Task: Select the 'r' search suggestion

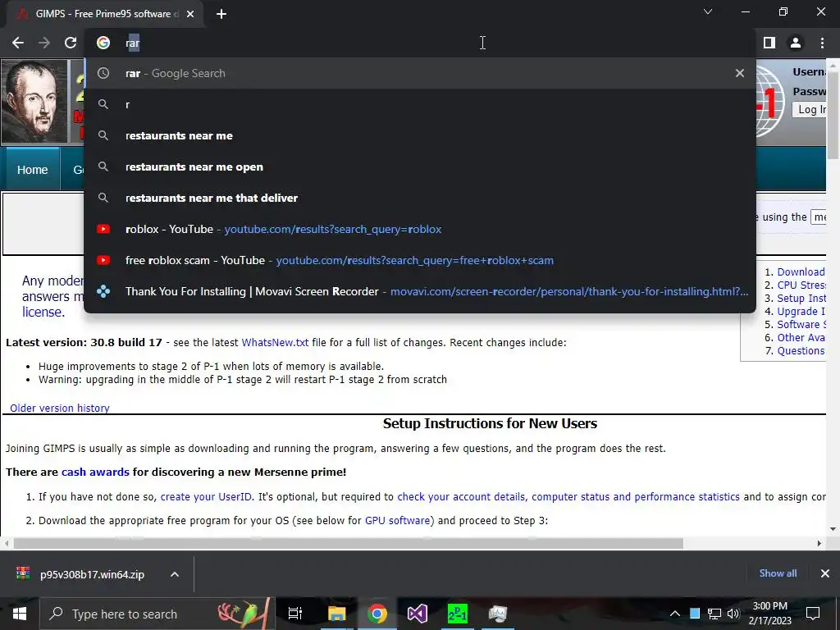Action: tap(420, 104)
